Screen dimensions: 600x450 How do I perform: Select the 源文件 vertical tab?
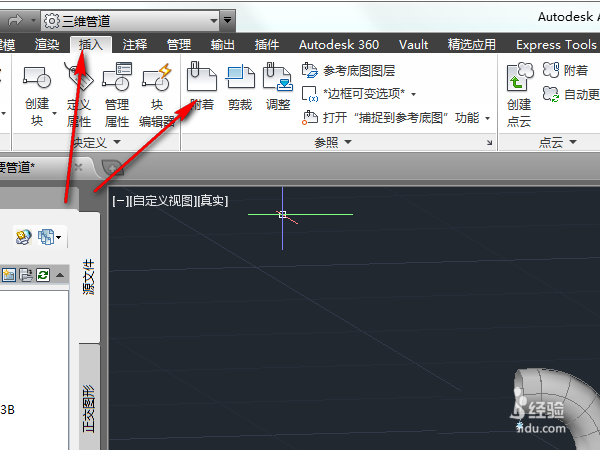pyautogui.click(x=89, y=277)
